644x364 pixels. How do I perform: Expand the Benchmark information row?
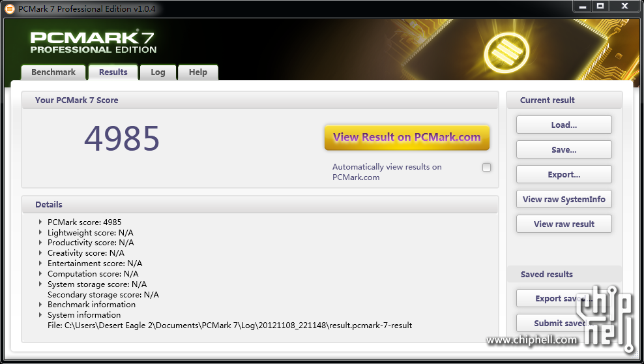pos(40,305)
